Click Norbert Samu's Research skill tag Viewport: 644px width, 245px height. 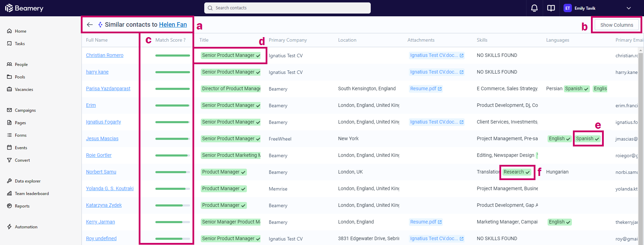pos(517,172)
